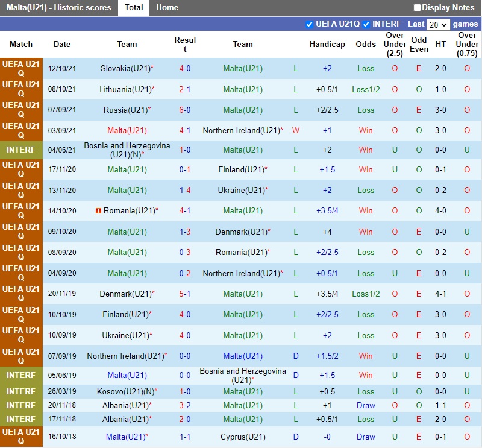This screenshot has width=482, height=448.
Task: Click the red card icon beside Romania(U21)
Action: coord(98,211)
